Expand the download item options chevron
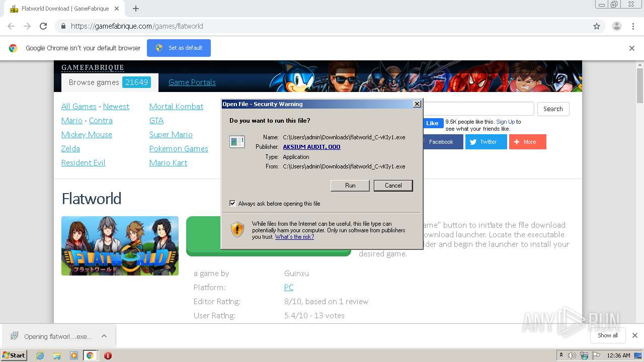 pos(104,336)
